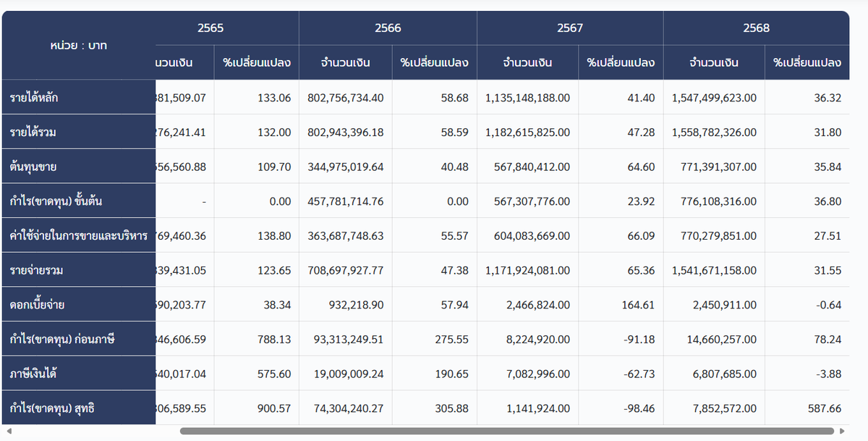Click the 2,450,911.00 interest cell
This screenshot has width=868, height=441.
coord(715,304)
